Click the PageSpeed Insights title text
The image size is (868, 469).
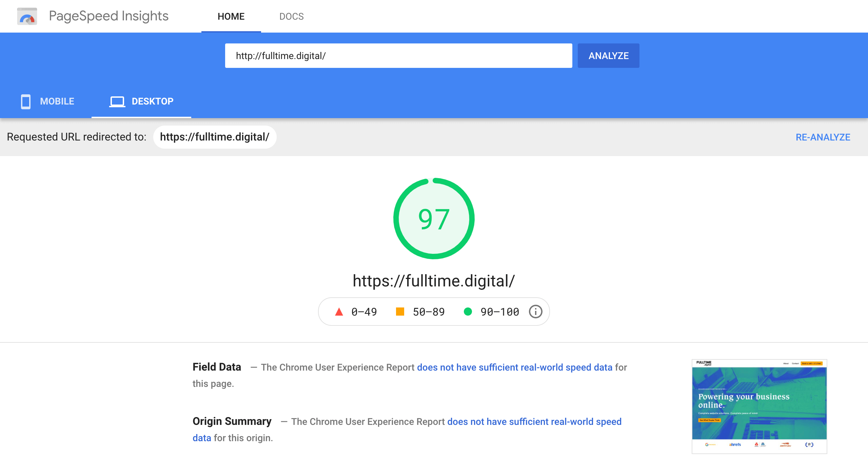(108, 16)
